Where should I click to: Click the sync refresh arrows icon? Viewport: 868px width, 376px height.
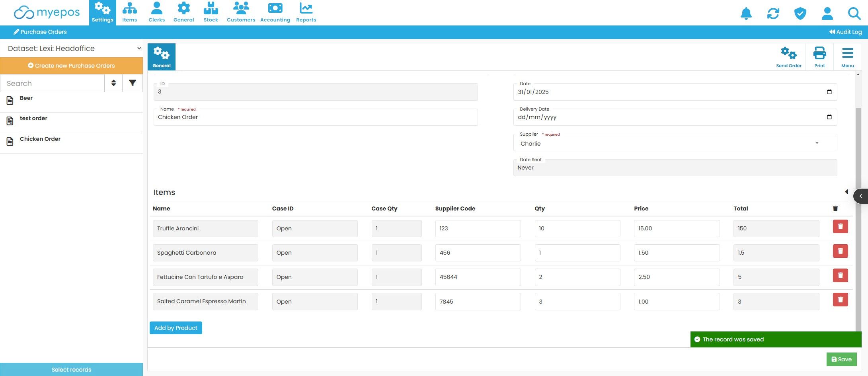click(773, 14)
